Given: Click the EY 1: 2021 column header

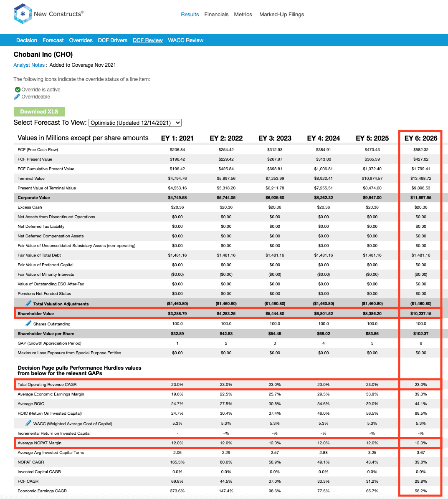Looking at the screenshot, I should click(177, 138).
